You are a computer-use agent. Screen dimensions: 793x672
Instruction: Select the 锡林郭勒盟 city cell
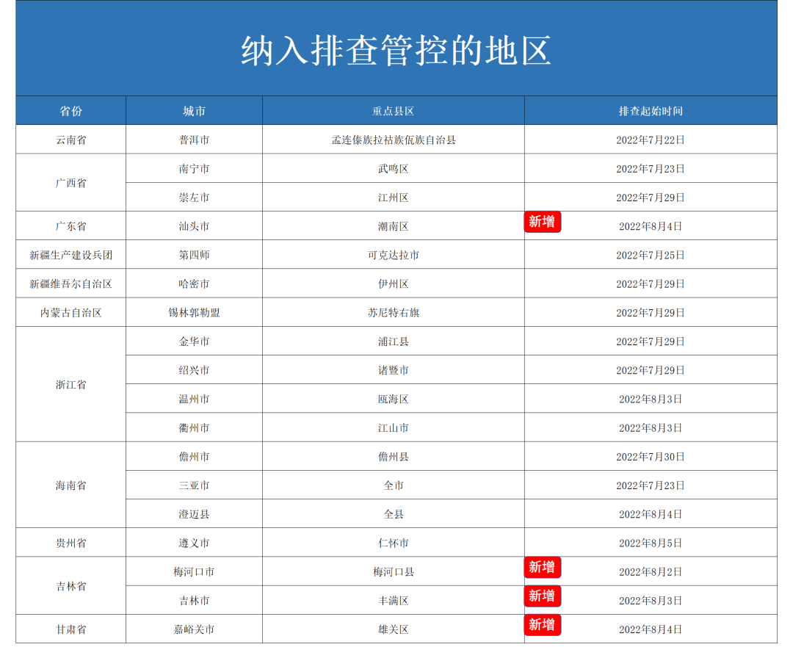pos(194,313)
